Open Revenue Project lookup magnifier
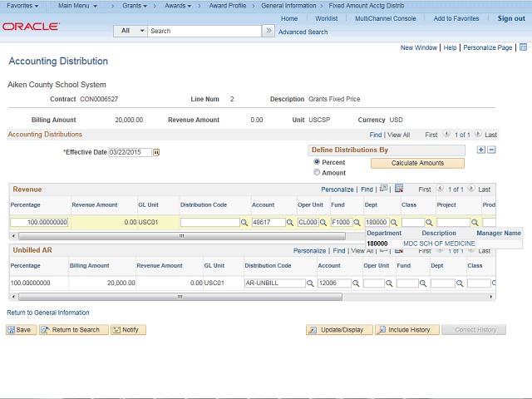This screenshot has height=399, width=532. pyautogui.click(x=475, y=223)
